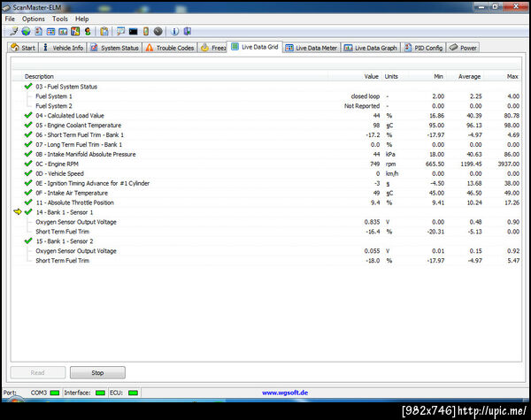
Task: Click green COM3 port status indicator
Action: [55, 393]
